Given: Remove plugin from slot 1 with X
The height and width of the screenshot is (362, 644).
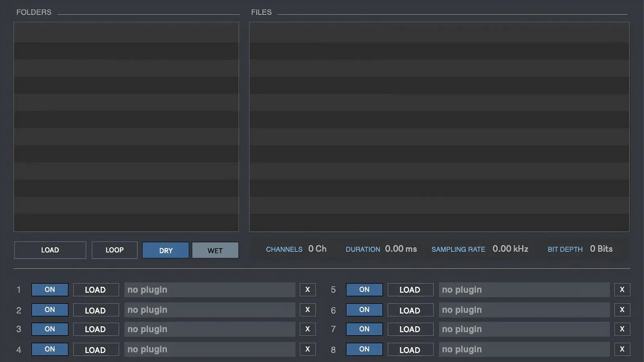Looking at the screenshot, I should [308, 290].
